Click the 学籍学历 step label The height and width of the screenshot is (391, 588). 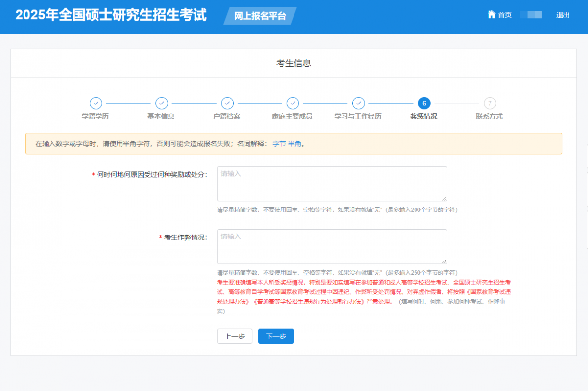click(x=95, y=117)
